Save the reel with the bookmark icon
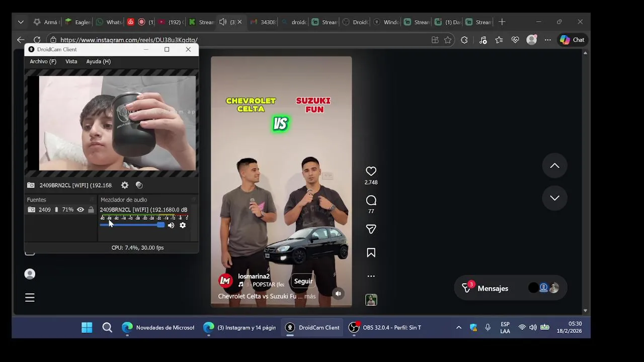Viewport: 644px width, 362px height. (371, 253)
